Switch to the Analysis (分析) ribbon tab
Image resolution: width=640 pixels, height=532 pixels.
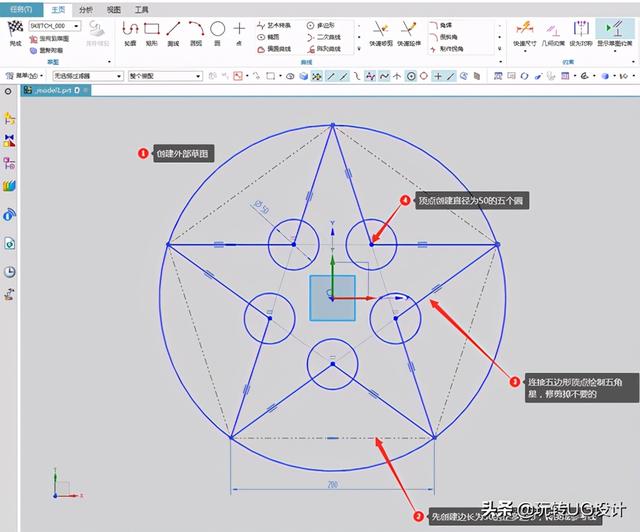coord(86,9)
